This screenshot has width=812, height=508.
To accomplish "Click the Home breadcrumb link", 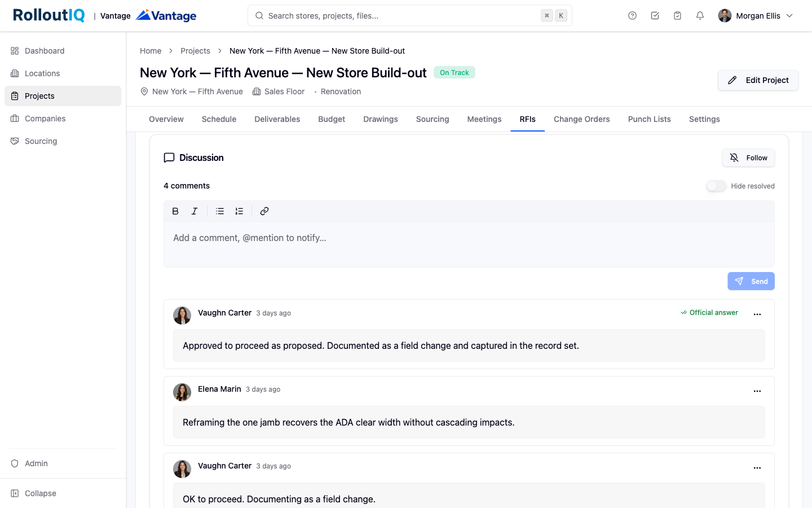I will (x=151, y=51).
